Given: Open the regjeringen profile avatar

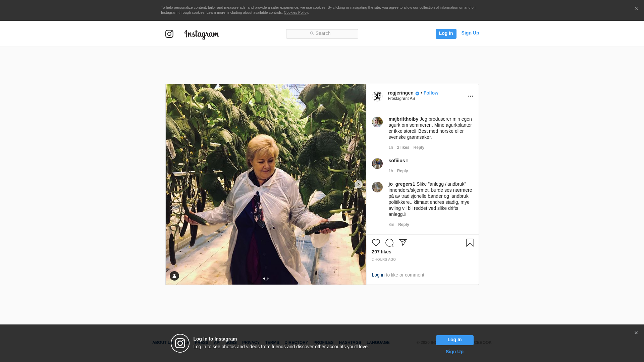Looking at the screenshot, I should point(377,96).
